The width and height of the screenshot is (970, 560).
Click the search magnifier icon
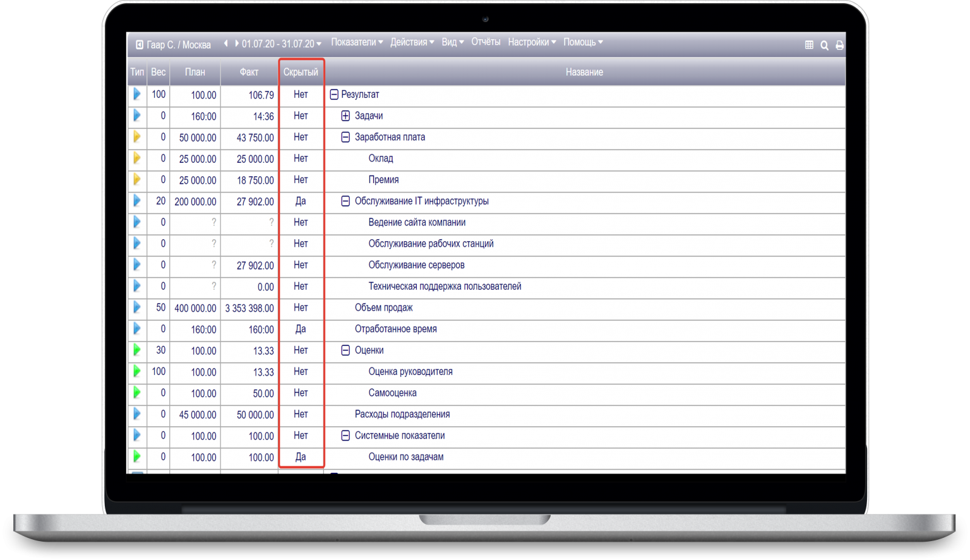(x=824, y=45)
